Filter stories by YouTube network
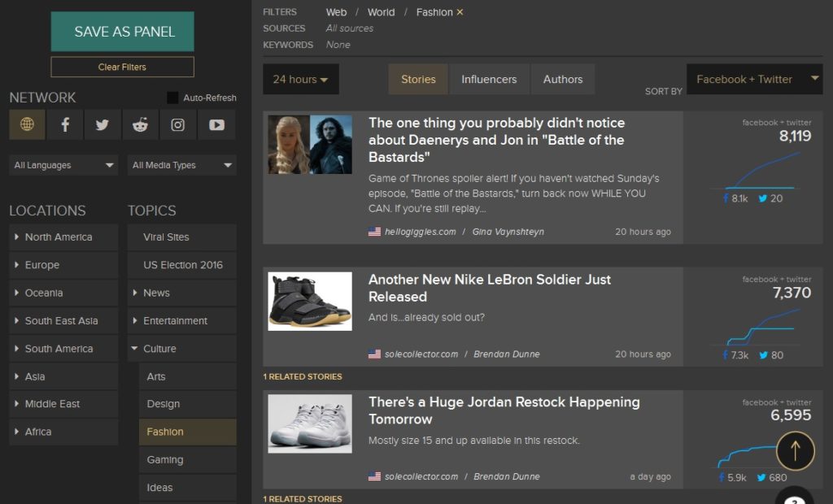Viewport: 833px width, 504px height. click(x=214, y=124)
